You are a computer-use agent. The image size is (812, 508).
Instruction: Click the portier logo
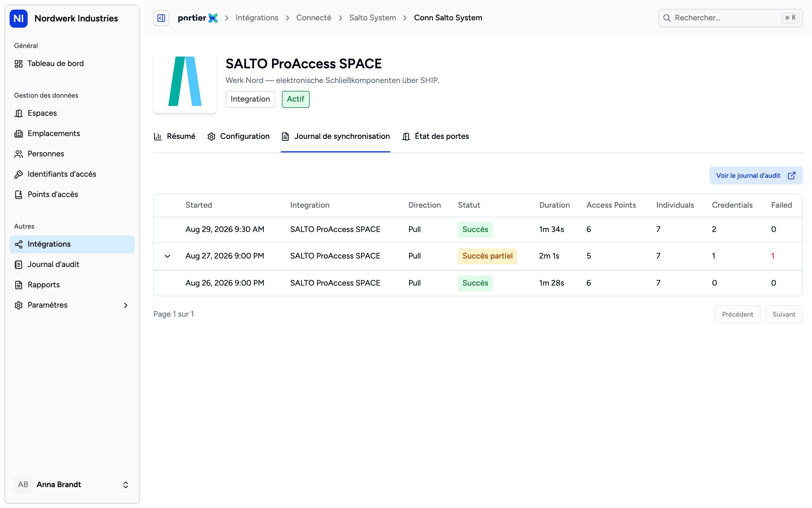point(198,18)
